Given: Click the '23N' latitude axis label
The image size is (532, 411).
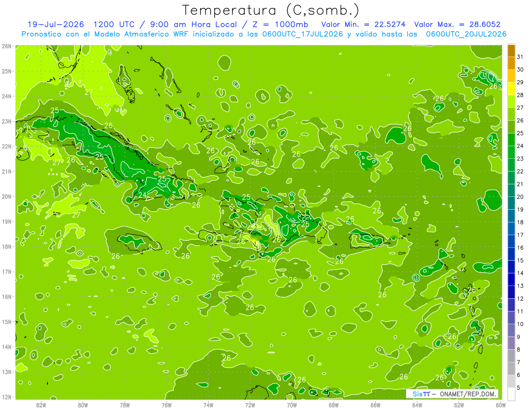Looking at the screenshot, I should 6,121.
